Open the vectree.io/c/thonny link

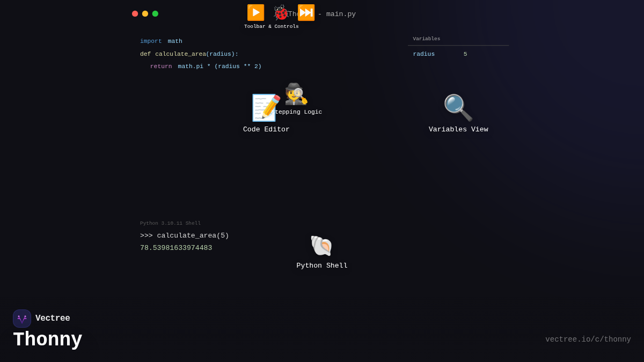[x=588, y=339]
